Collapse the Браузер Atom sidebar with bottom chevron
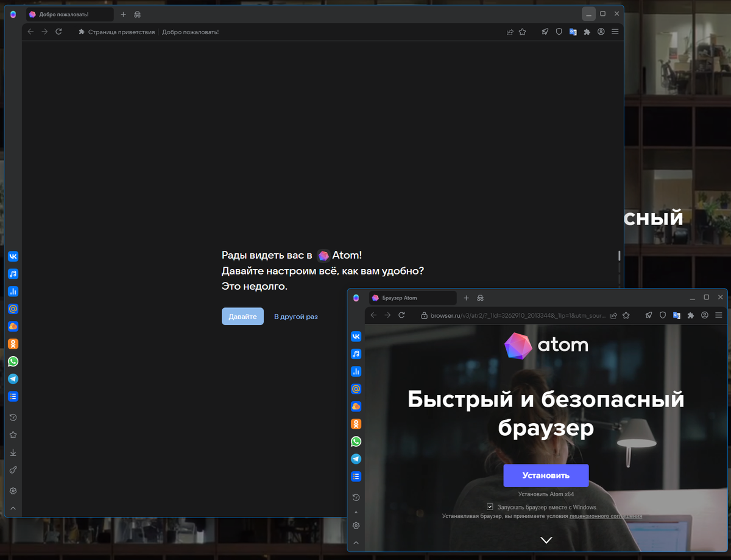The image size is (731, 560). (356, 542)
